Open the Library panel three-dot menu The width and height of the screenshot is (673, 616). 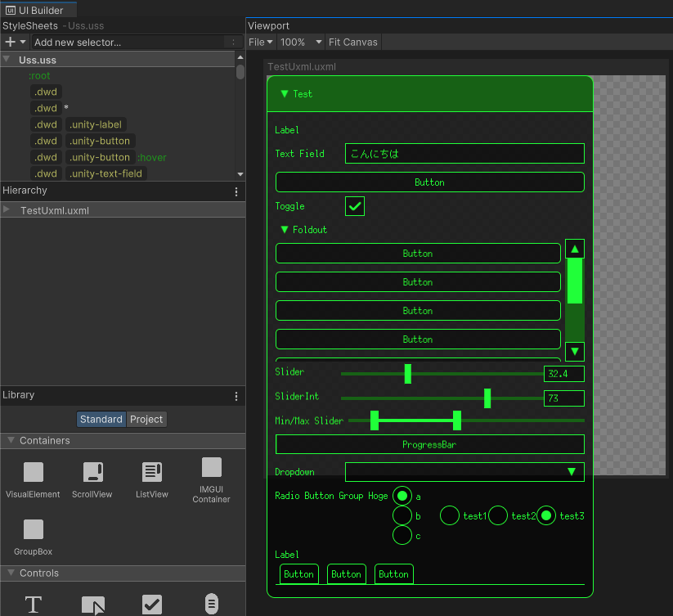[x=236, y=396]
